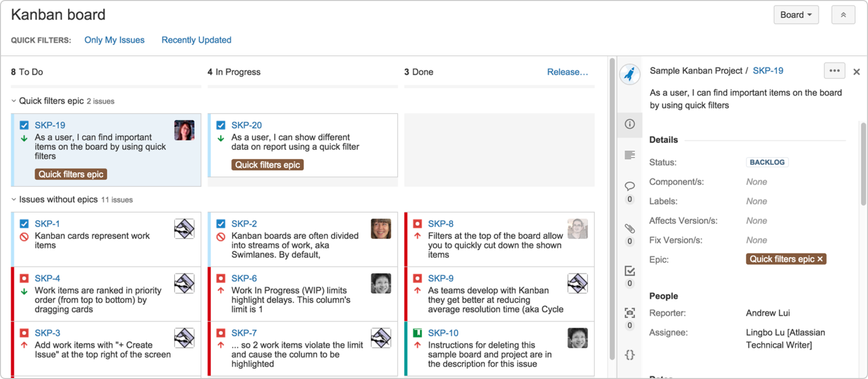Collapse the Quick filters epic swimlane
This screenshot has height=379, width=868.
click(x=13, y=101)
